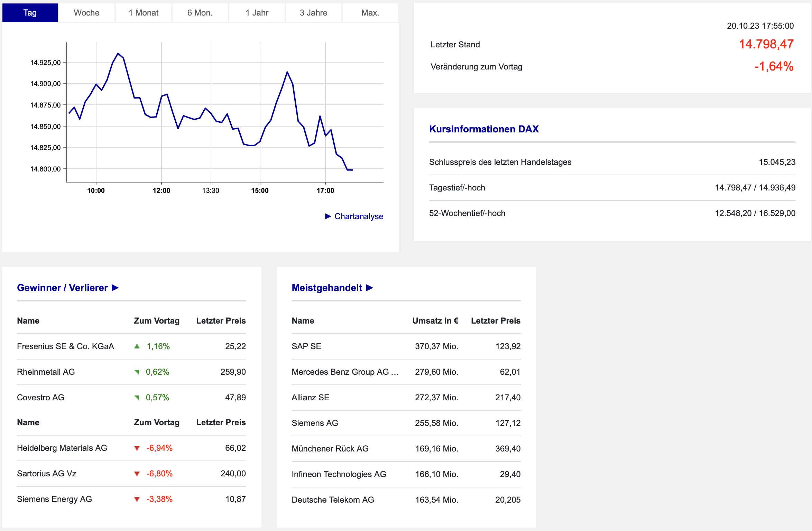Click green up arrow for Fresenius SE

(137, 346)
